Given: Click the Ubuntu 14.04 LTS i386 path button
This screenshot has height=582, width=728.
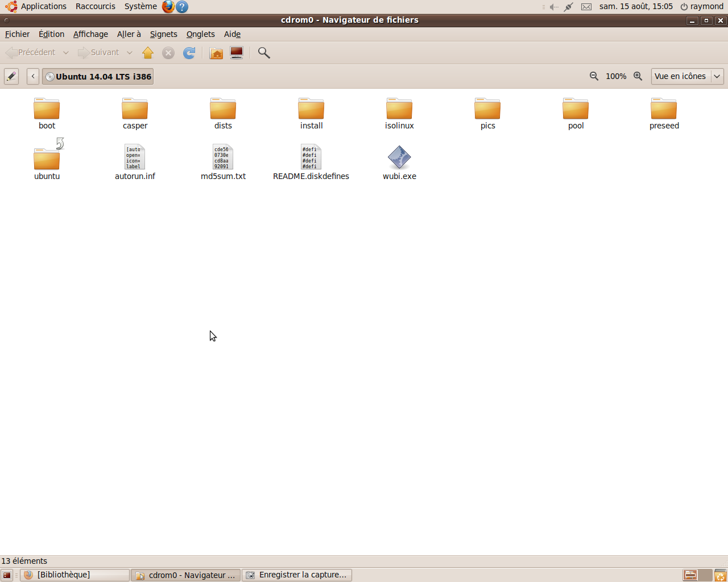Looking at the screenshot, I should 98,77.
